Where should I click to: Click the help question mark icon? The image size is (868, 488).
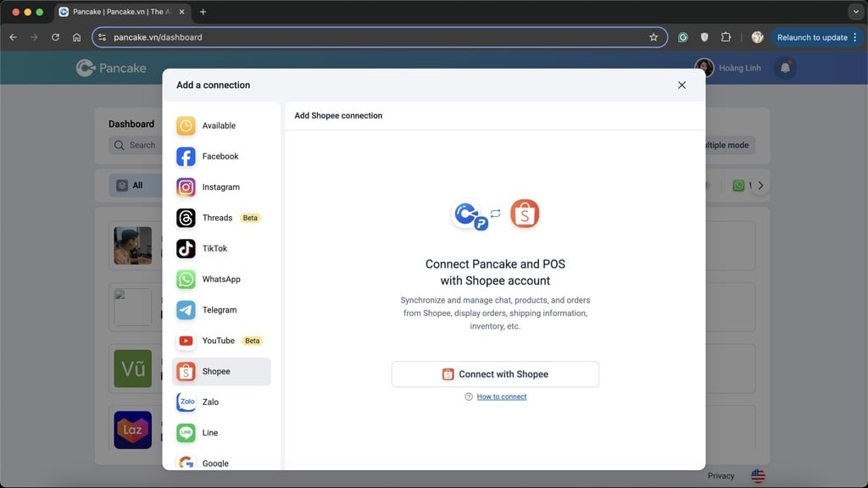tap(469, 396)
